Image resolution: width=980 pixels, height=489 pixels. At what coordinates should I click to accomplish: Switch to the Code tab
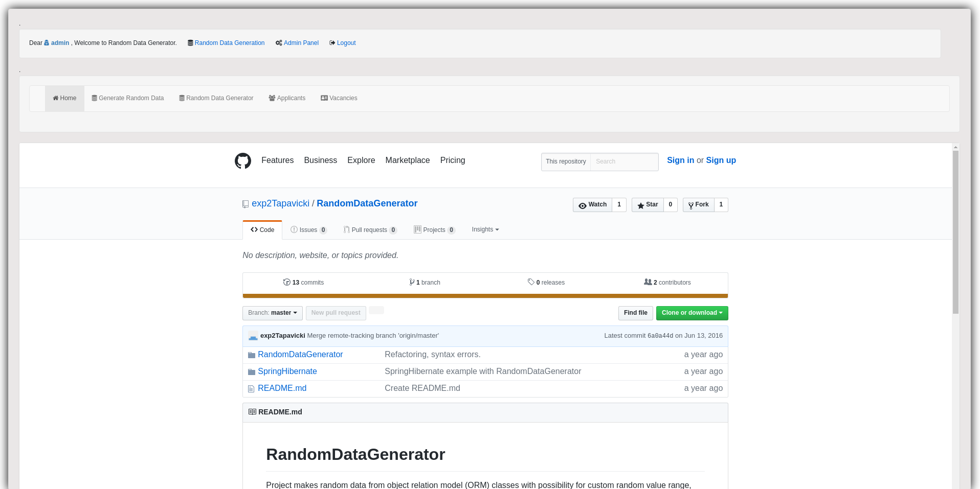(262, 230)
